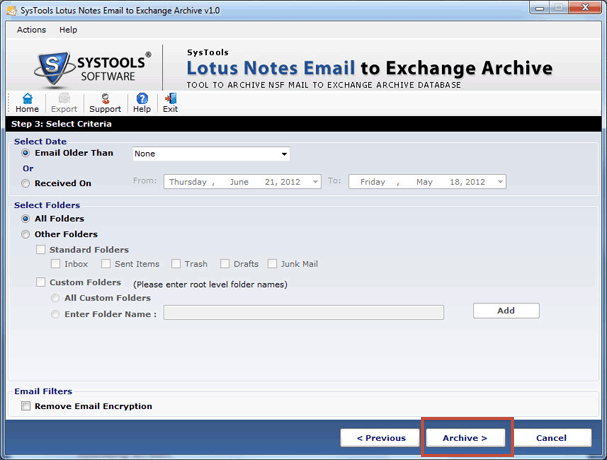Click '(Please enter root level folder names)' text
The height and width of the screenshot is (460, 607).
pos(210,285)
